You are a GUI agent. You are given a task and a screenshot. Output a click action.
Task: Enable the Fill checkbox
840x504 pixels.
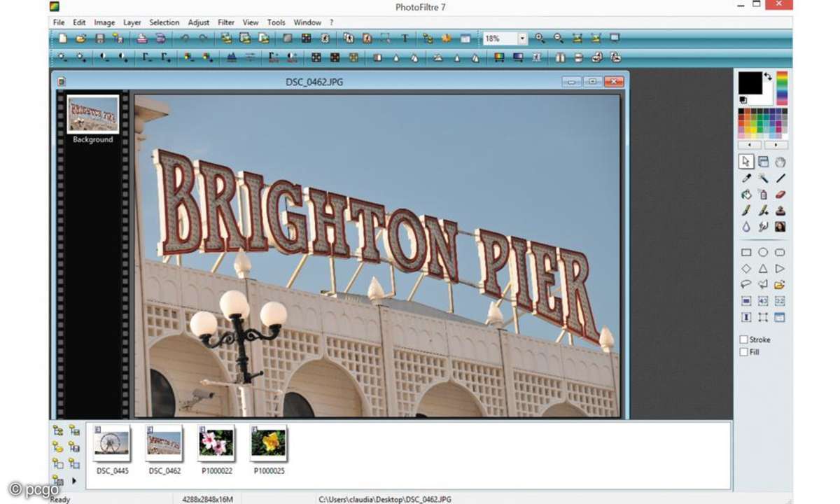pyautogui.click(x=743, y=352)
